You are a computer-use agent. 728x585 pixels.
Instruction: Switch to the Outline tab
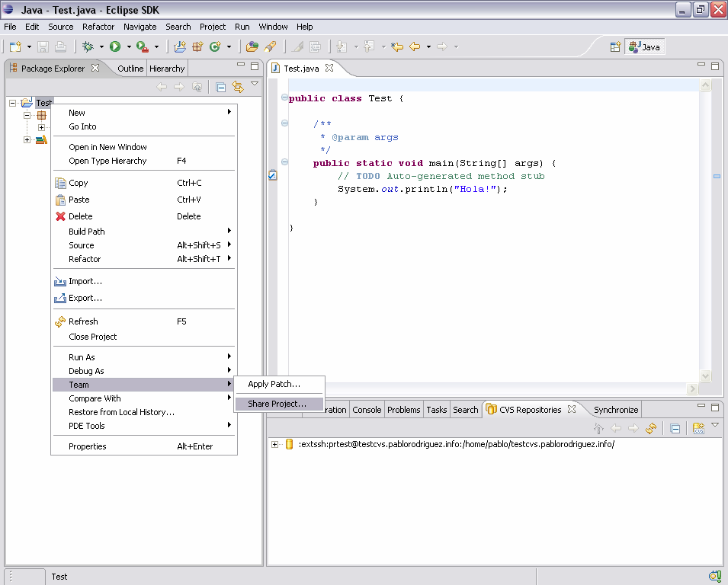[130, 69]
